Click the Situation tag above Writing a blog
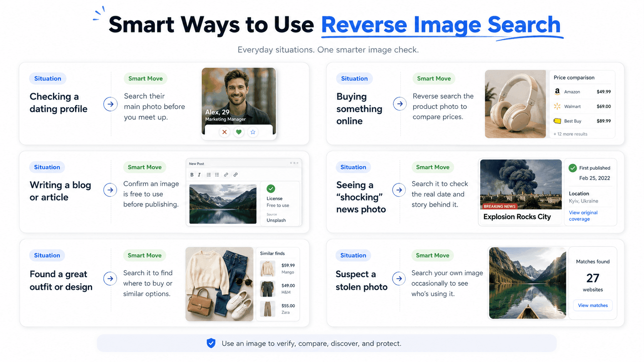This screenshot has height=362, width=644. coord(47,167)
